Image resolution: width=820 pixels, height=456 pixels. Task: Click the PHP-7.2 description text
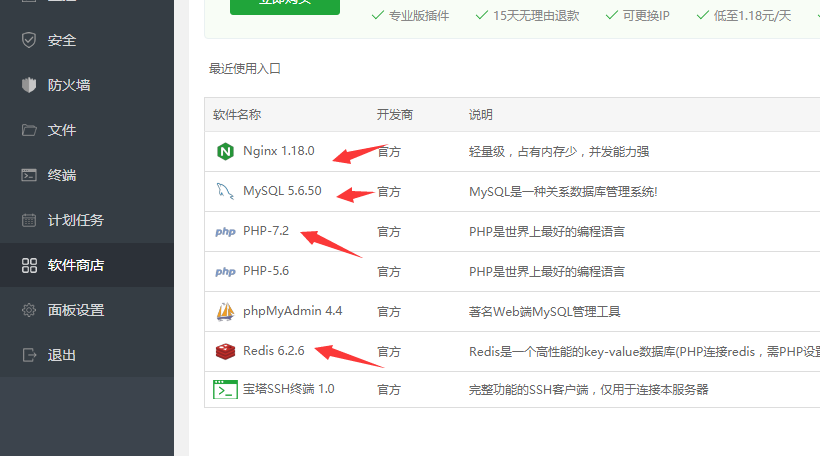click(546, 232)
